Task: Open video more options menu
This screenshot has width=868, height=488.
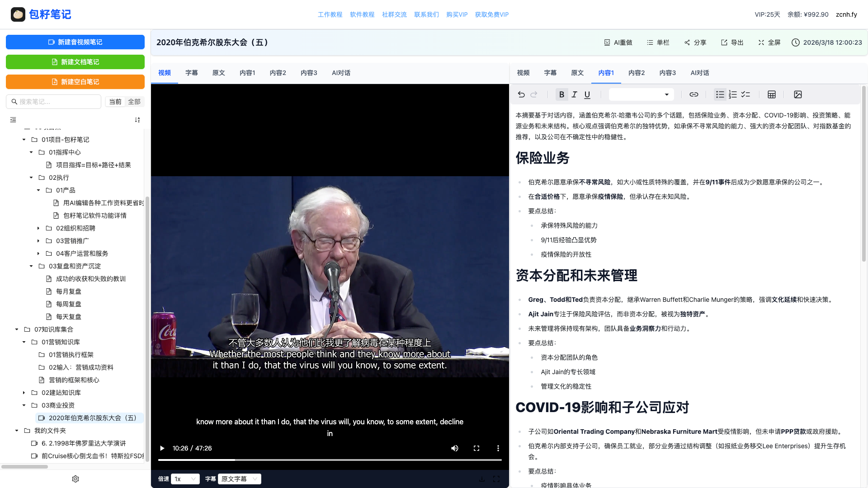Action: [498, 448]
